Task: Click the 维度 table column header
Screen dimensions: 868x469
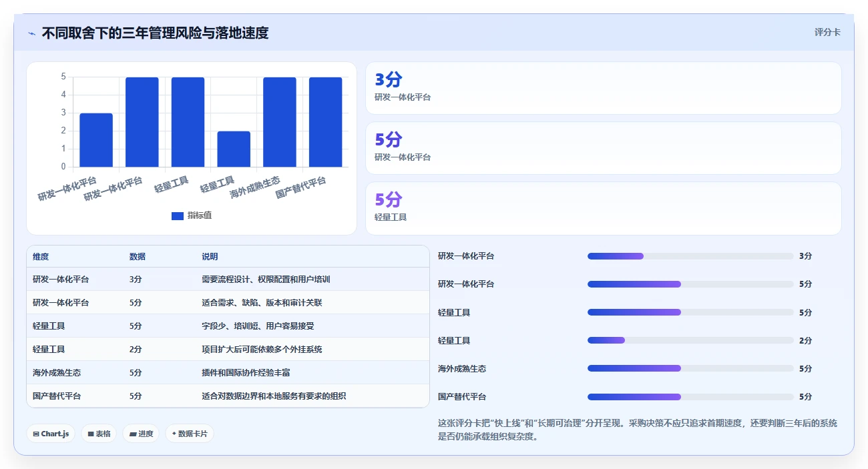Action: coord(41,257)
